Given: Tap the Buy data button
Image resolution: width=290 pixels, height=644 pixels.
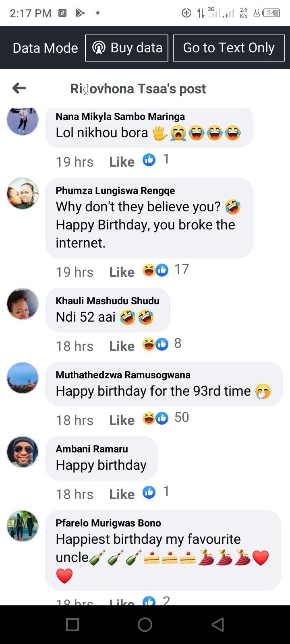Looking at the screenshot, I should click(126, 48).
